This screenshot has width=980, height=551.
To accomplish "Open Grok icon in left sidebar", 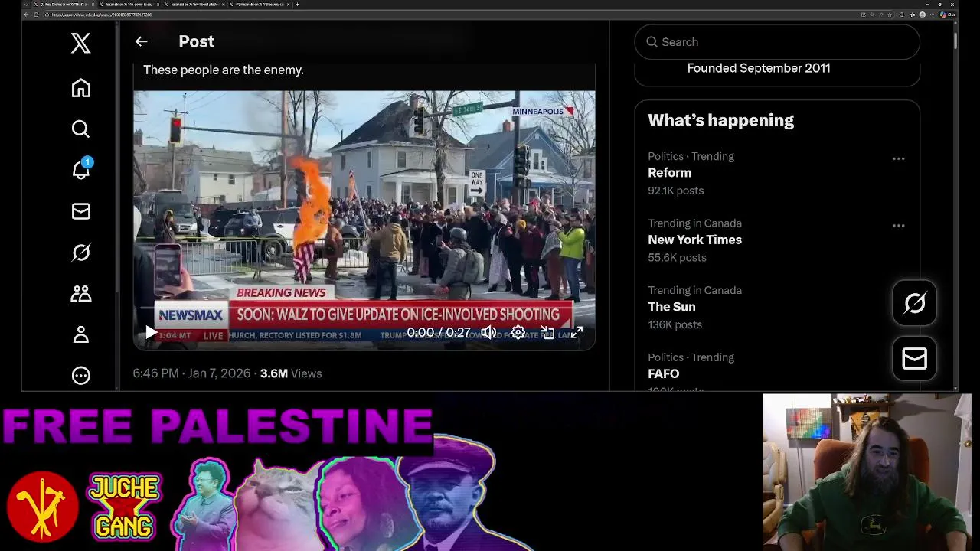I will [x=80, y=253].
